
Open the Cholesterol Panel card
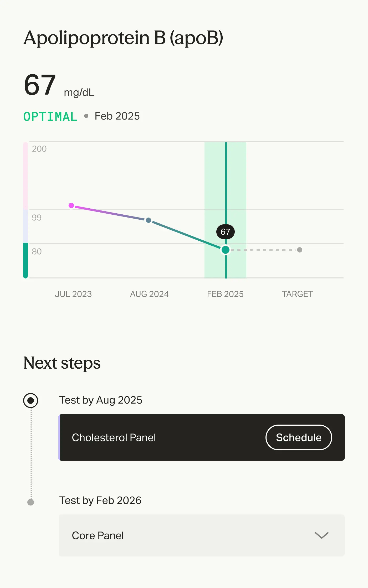pos(158,437)
